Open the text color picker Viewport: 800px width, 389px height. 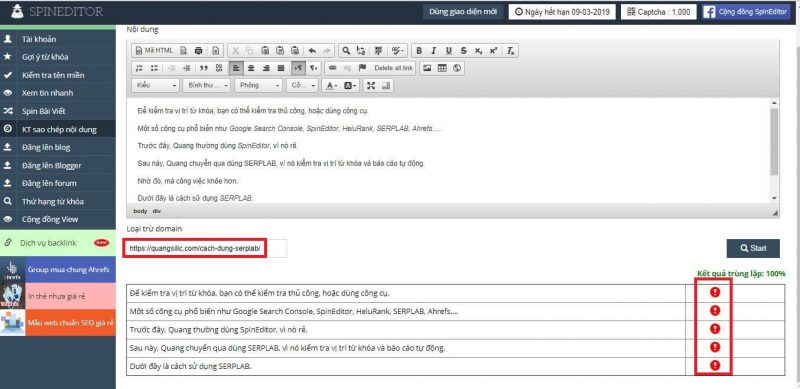(x=332, y=86)
